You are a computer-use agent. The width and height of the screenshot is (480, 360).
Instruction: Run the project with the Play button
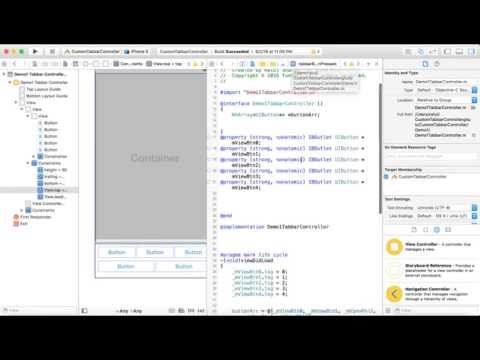[35, 52]
